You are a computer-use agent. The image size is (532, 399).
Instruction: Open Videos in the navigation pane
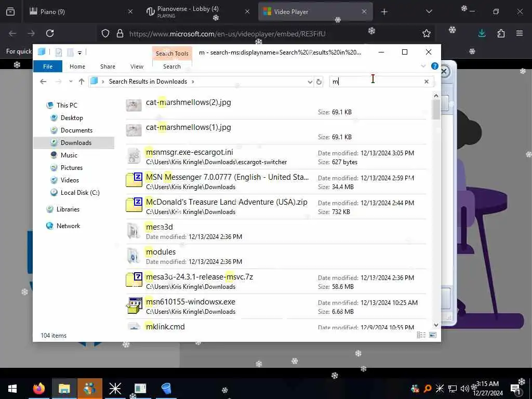click(x=70, y=180)
